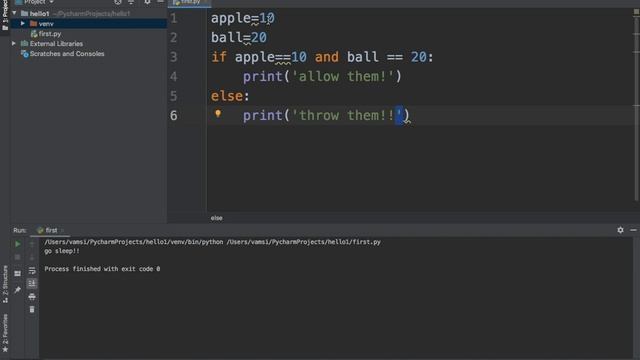
Task: Print the Run console output
Action: tap(32, 297)
